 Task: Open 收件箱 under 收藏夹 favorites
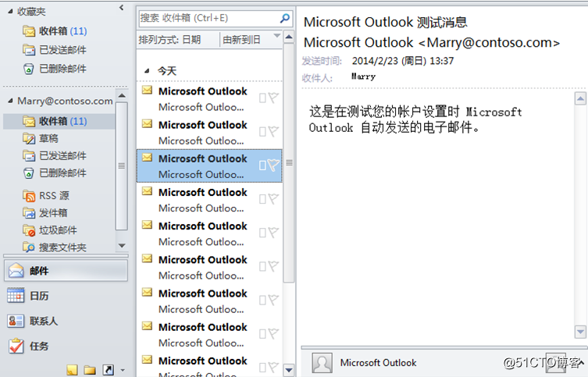[x=55, y=31]
